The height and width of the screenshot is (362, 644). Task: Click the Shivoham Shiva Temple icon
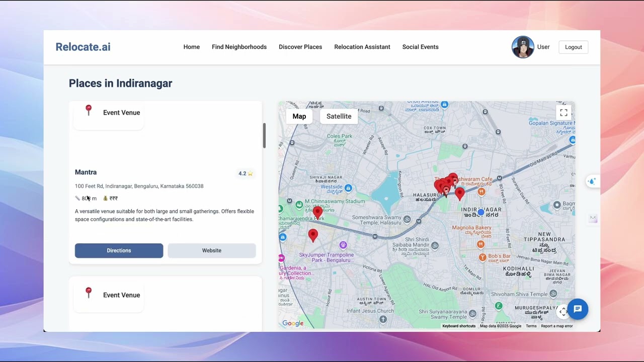coord(553,294)
